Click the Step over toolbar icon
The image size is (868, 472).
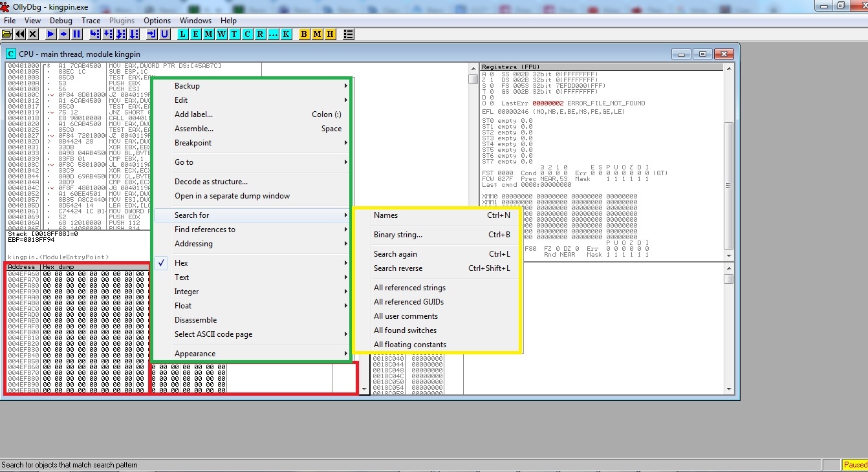tap(107, 34)
